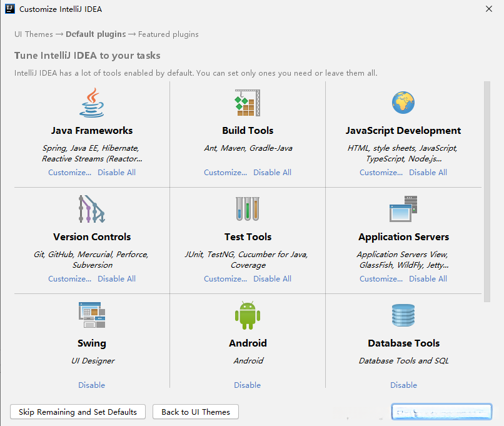The height and width of the screenshot is (426, 504).
Task: Go back to UI Themes button
Action: click(x=196, y=412)
